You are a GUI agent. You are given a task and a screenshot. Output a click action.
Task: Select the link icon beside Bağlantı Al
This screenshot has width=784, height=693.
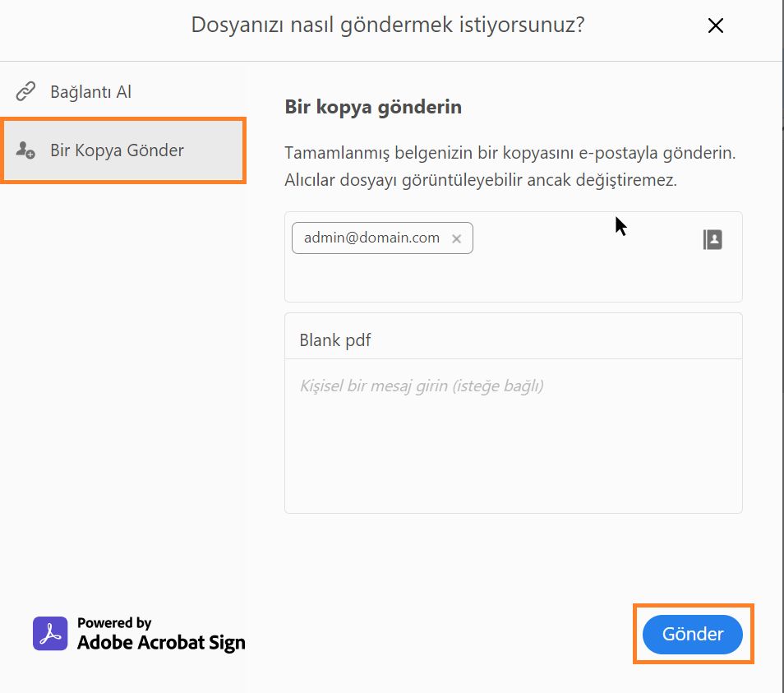pos(24,91)
